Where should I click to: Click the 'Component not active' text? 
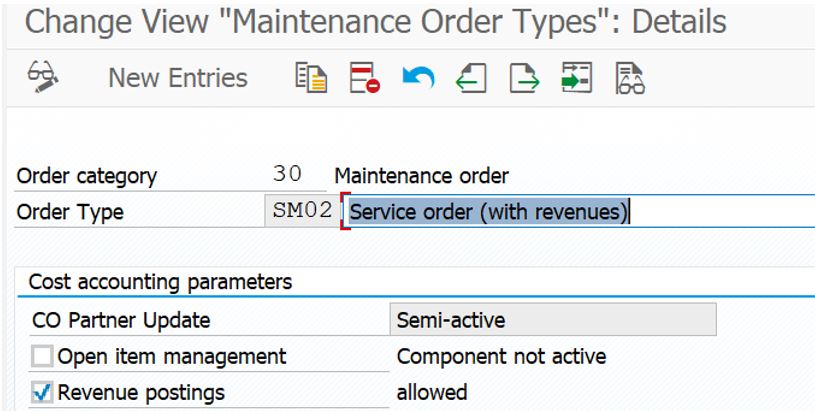pos(501,357)
